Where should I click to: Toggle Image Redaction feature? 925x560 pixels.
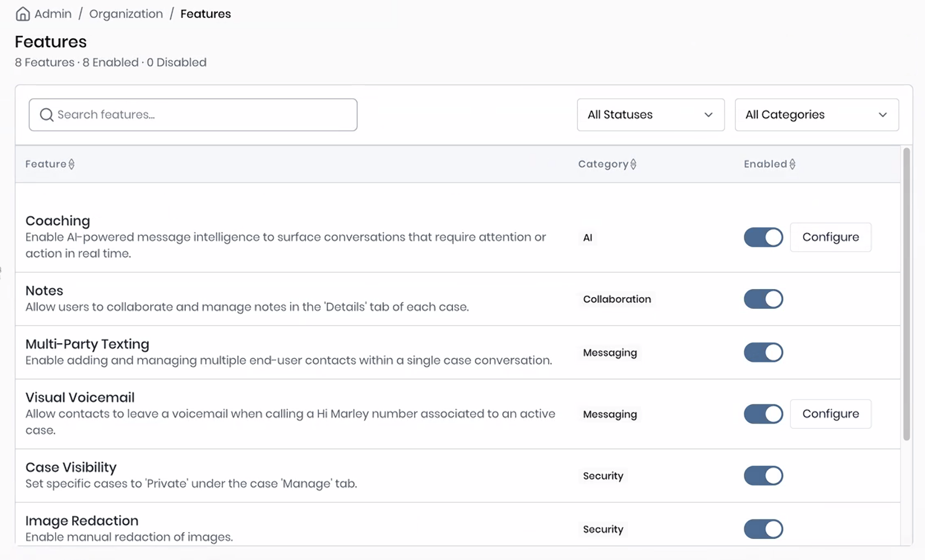tap(763, 529)
